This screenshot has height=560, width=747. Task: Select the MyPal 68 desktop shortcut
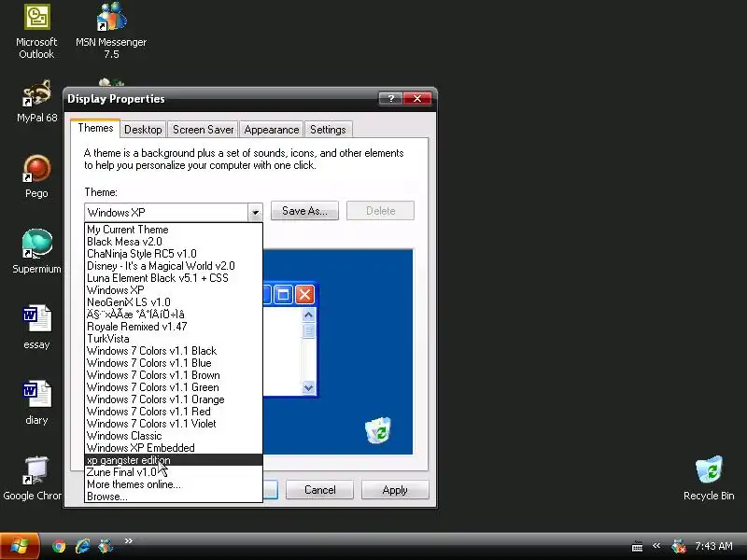pyautogui.click(x=36, y=101)
